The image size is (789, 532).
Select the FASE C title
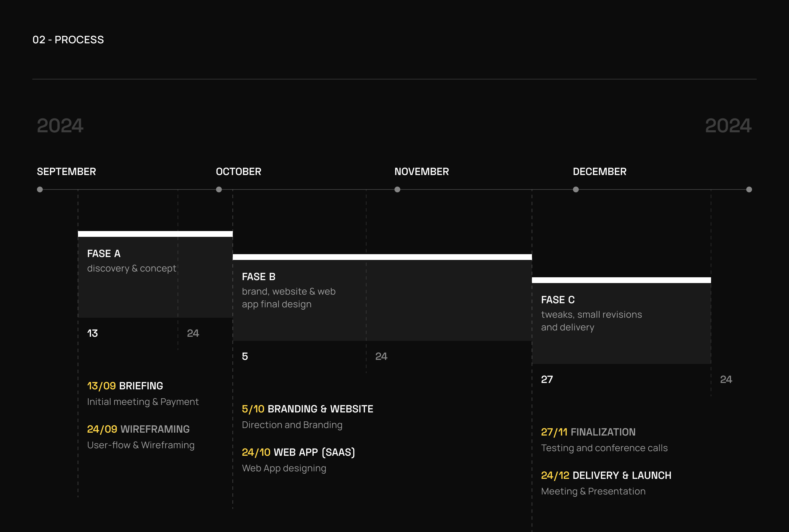point(558,300)
